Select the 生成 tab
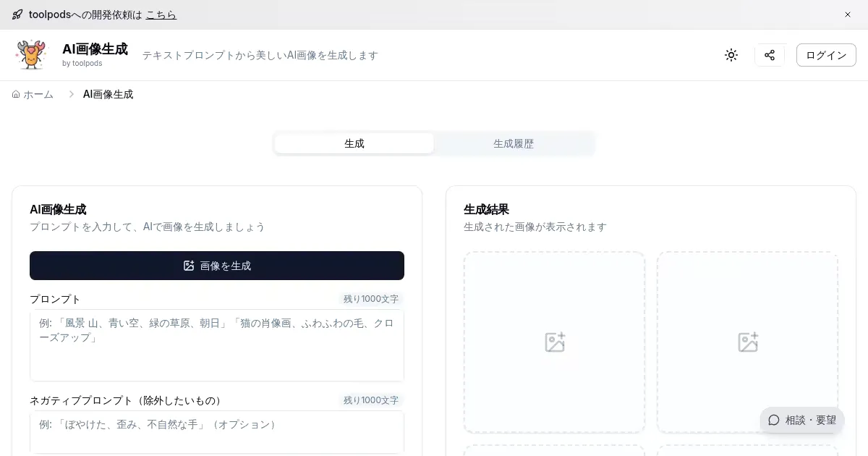Viewport: 868px width, 456px height. pyautogui.click(x=354, y=143)
